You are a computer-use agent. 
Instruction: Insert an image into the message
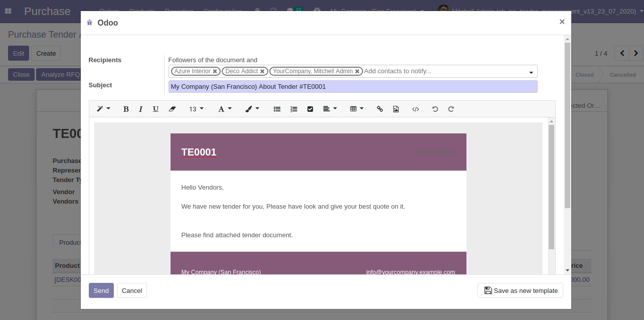(x=396, y=109)
